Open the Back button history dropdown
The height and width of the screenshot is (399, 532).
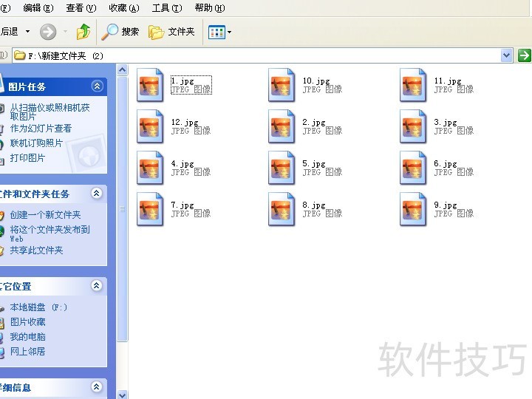click(28, 32)
